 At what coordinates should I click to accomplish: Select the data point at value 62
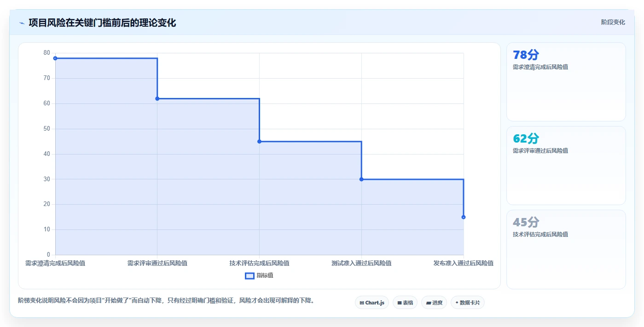(157, 98)
